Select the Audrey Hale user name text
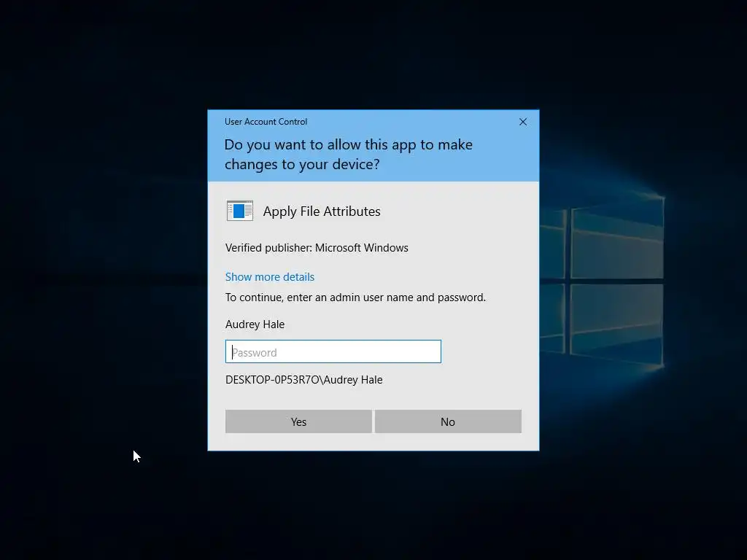The height and width of the screenshot is (560, 747). [x=255, y=324]
